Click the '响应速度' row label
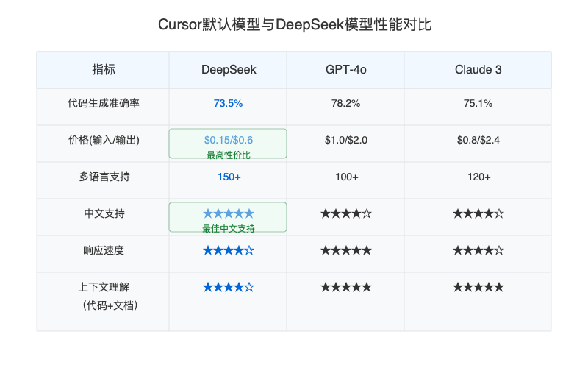Viewport: 588px width, 368px height. pyautogui.click(x=104, y=250)
